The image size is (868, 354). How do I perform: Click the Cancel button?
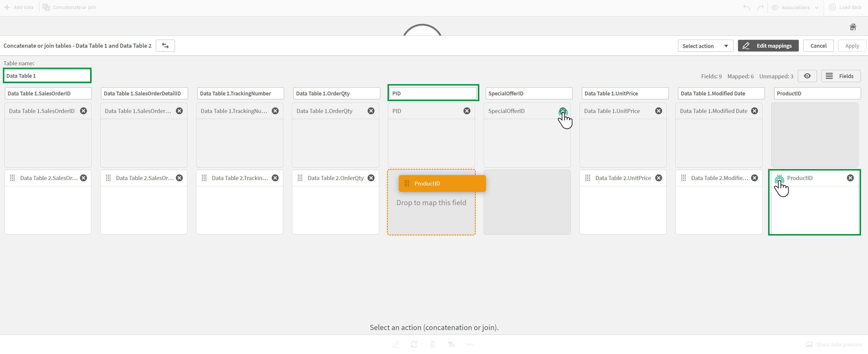tap(819, 45)
